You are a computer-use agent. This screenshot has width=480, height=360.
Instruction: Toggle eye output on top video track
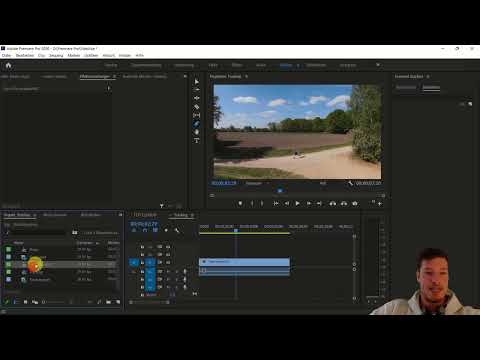click(x=168, y=247)
